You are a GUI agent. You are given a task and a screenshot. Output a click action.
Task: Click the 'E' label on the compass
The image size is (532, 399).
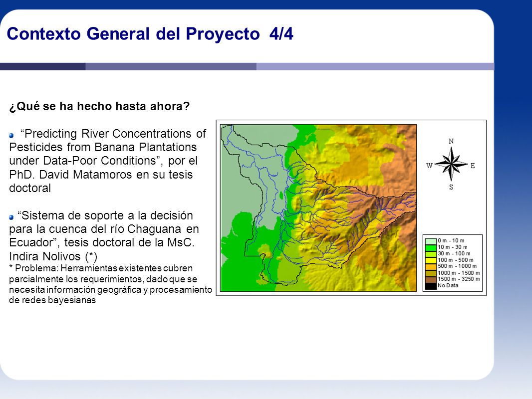tap(473, 166)
